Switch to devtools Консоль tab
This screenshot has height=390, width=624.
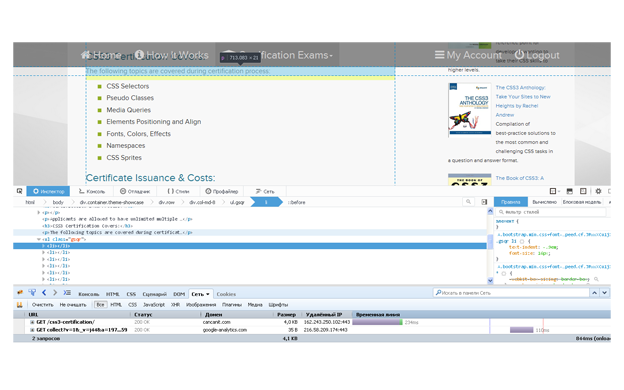pos(92,191)
